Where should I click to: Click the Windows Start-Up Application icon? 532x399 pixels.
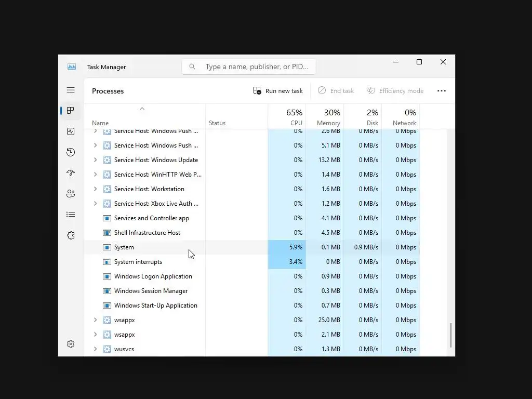pyautogui.click(x=107, y=305)
